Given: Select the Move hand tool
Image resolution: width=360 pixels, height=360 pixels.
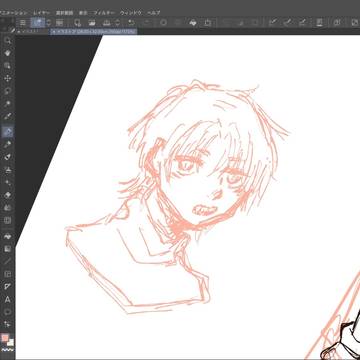Looking at the screenshot, I should pos(8,53).
